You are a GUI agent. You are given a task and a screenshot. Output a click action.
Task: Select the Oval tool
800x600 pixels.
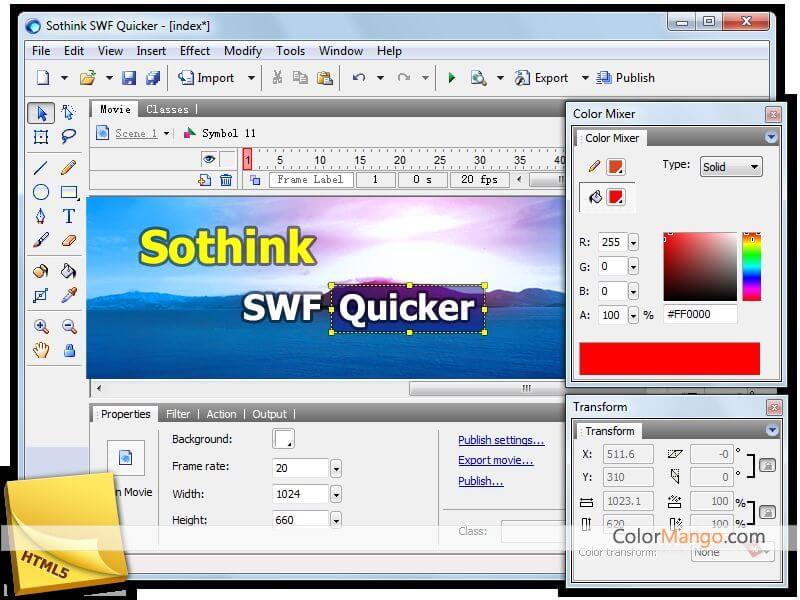click(x=41, y=192)
